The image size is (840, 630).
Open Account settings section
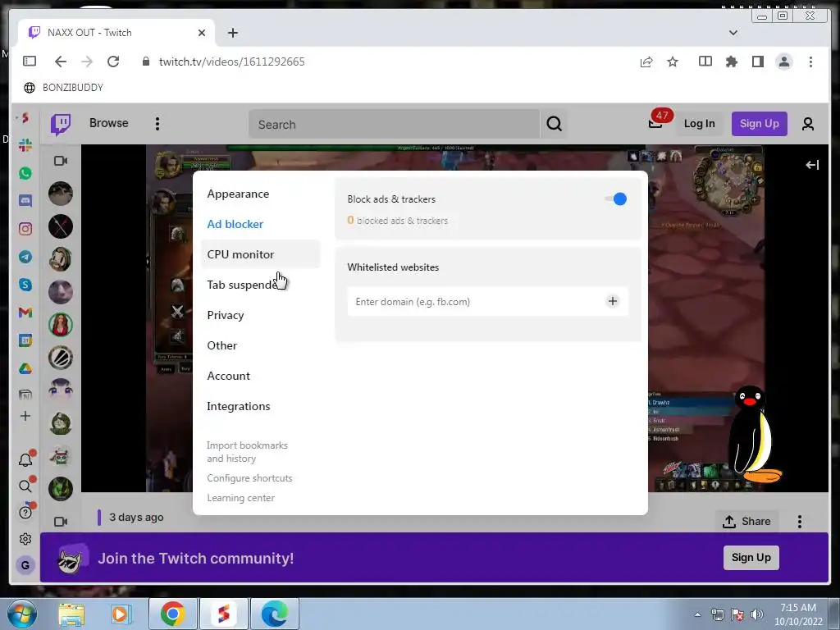228,376
